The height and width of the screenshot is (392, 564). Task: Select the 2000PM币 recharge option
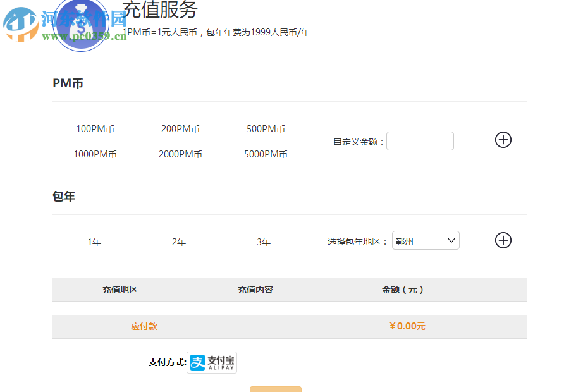click(180, 154)
